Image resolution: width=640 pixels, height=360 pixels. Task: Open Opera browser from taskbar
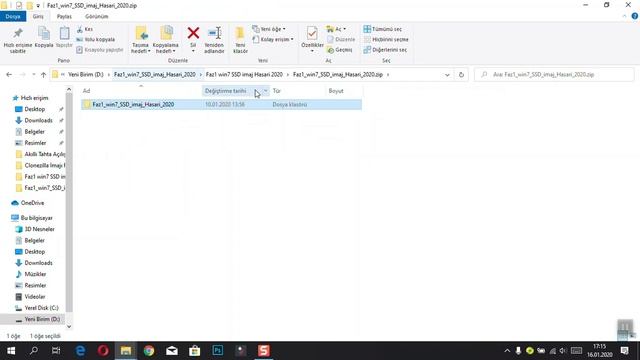pyautogui.click(x=103, y=351)
